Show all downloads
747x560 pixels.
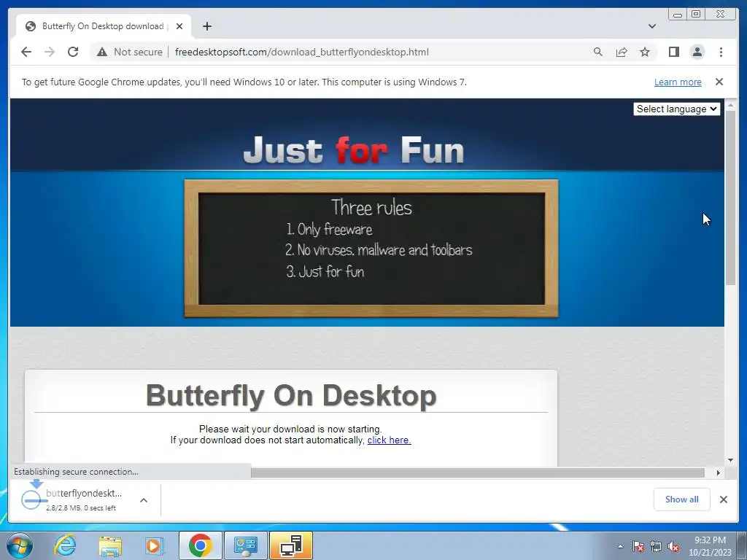682,499
